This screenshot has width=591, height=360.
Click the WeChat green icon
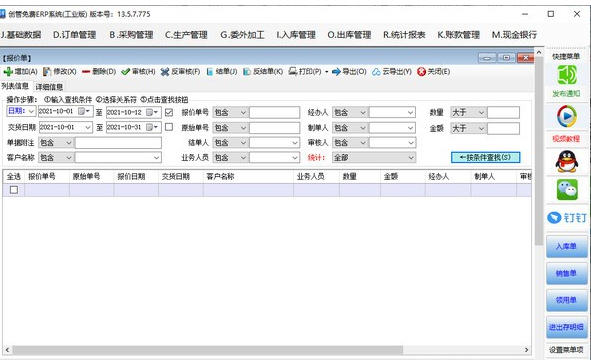point(567,190)
